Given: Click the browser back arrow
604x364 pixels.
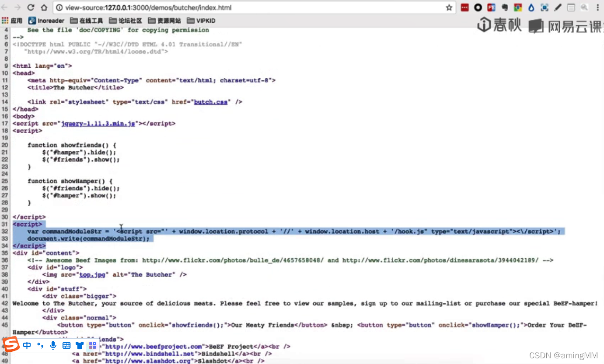Looking at the screenshot, I should [5, 7].
